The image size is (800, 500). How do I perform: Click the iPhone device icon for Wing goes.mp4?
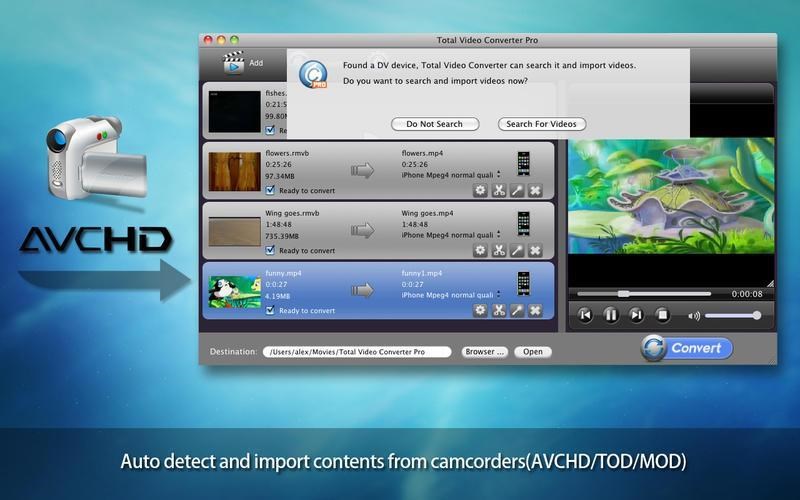click(x=523, y=224)
